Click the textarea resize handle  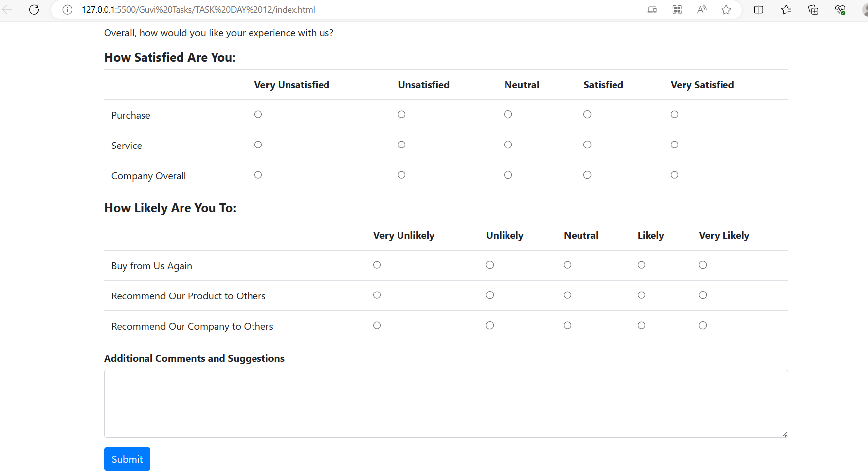pos(785,434)
